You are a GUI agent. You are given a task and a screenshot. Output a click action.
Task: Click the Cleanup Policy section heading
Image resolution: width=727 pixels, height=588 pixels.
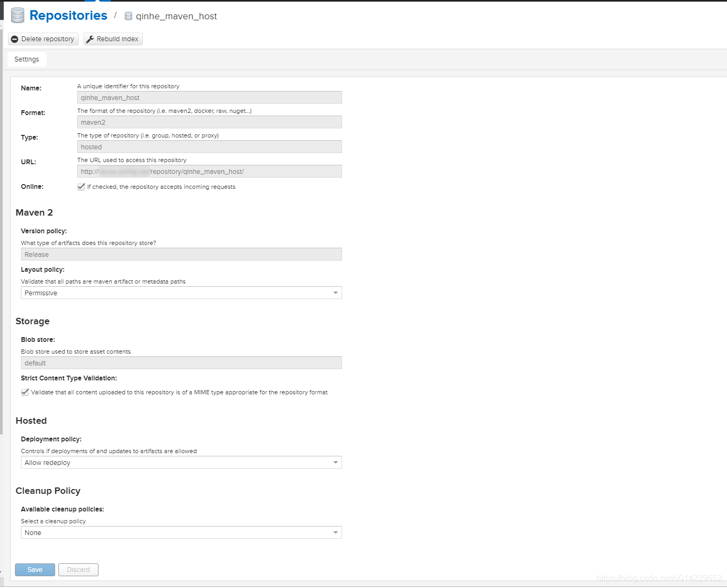click(48, 491)
